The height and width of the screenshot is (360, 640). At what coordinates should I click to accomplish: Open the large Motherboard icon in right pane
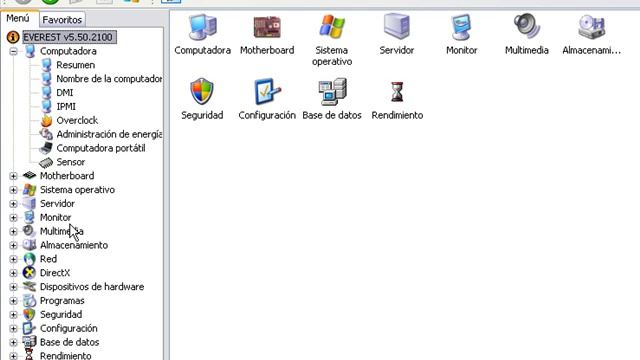tap(267, 27)
